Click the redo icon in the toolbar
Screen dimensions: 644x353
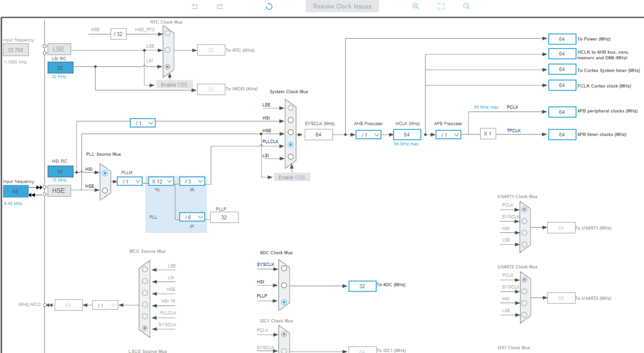pos(220,6)
